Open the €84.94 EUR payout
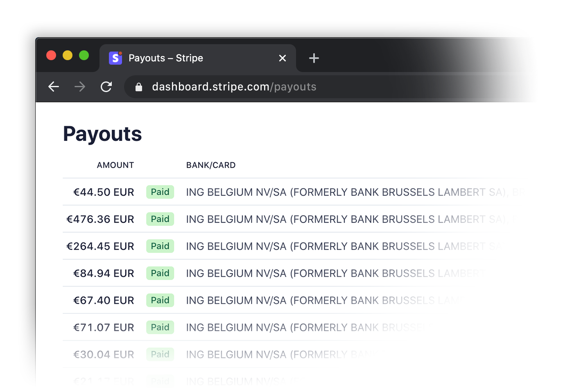 (x=104, y=273)
